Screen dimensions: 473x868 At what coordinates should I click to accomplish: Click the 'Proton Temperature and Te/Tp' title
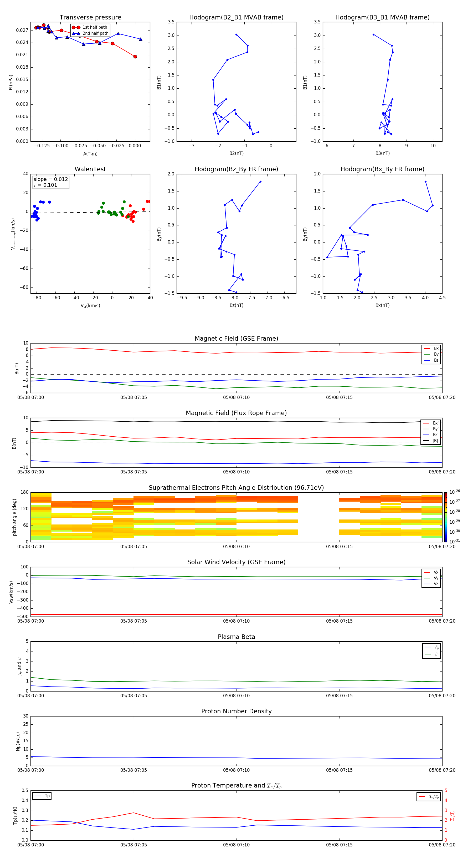click(x=236, y=785)
